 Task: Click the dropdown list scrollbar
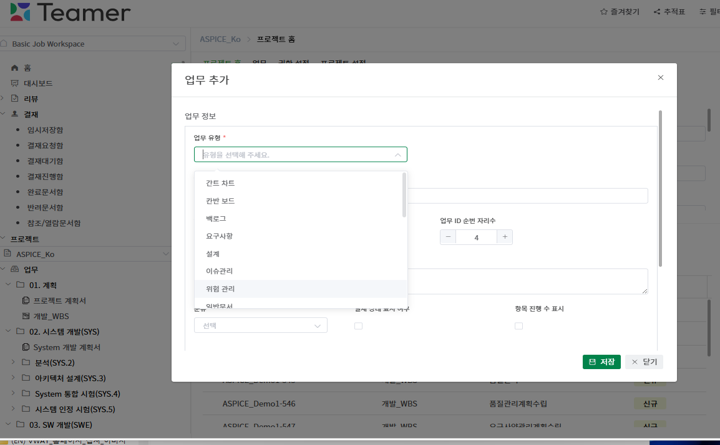point(404,195)
